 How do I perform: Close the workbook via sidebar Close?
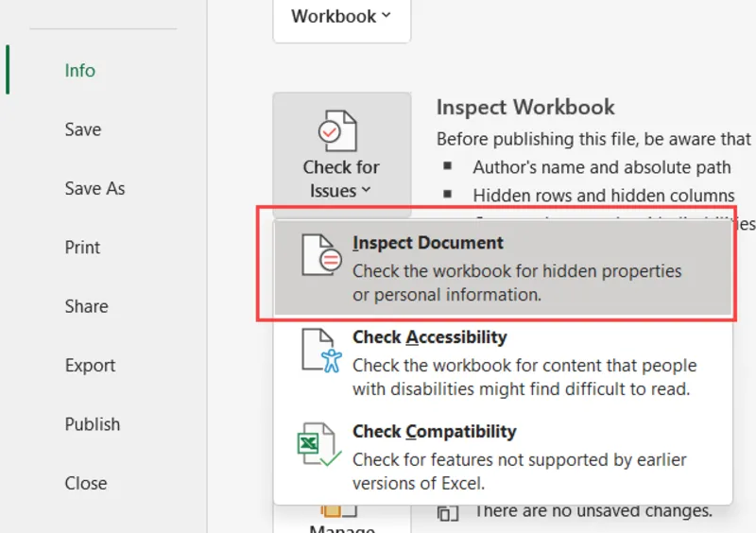86,483
